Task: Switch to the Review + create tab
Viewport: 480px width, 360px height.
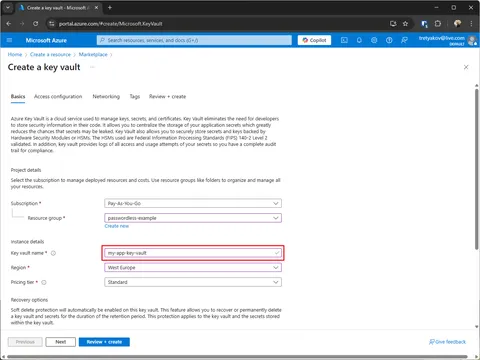Action: tap(167, 96)
